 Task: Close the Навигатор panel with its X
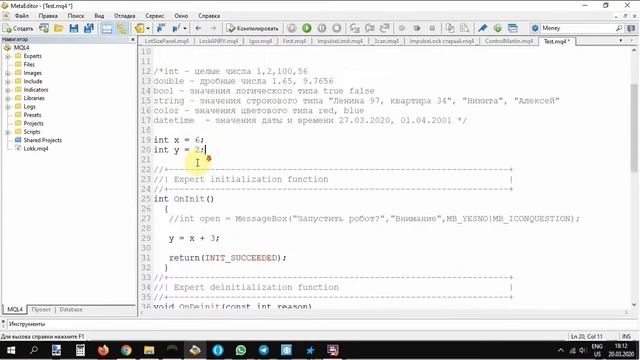click(133, 40)
